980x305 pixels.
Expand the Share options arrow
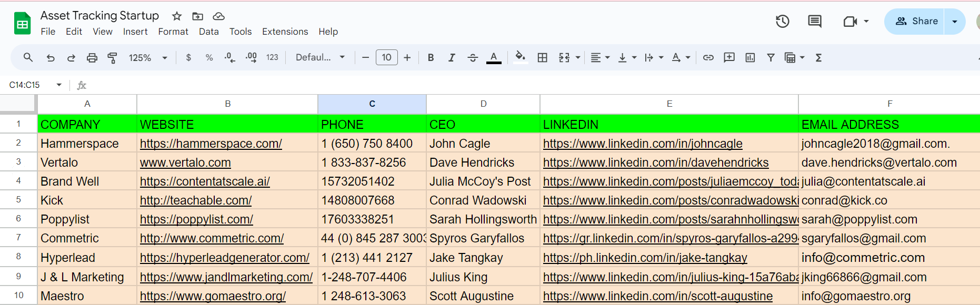(955, 22)
